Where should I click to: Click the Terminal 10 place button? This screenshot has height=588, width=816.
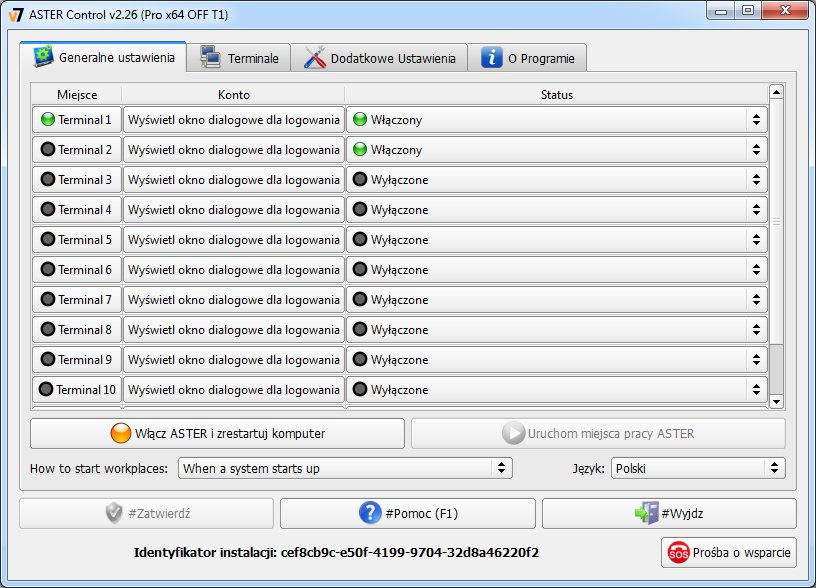pos(77,390)
